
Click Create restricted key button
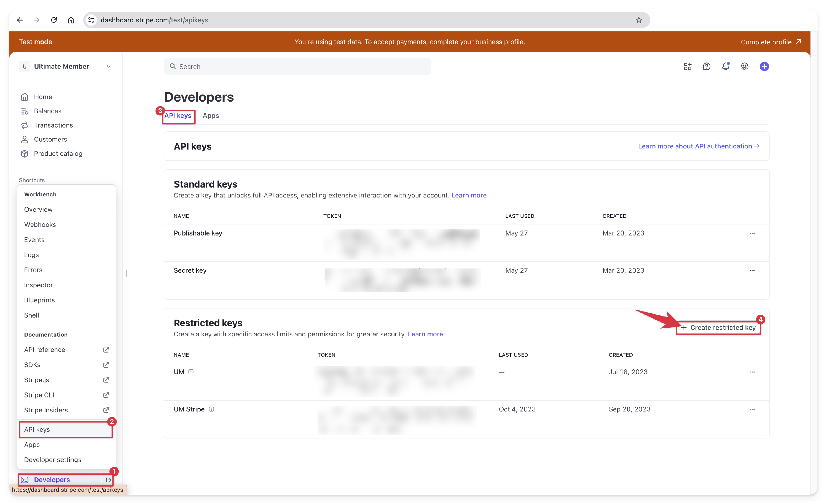click(x=718, y=327)
